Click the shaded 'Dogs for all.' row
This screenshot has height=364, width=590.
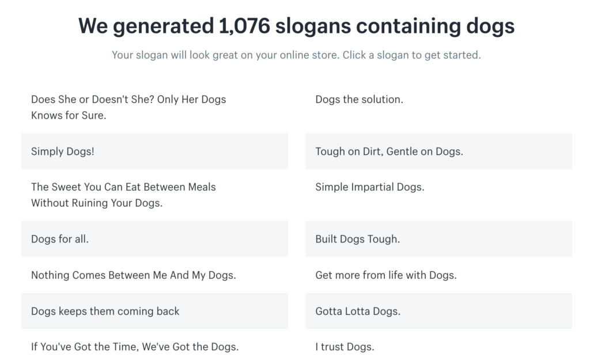click(x=154, y=238)
